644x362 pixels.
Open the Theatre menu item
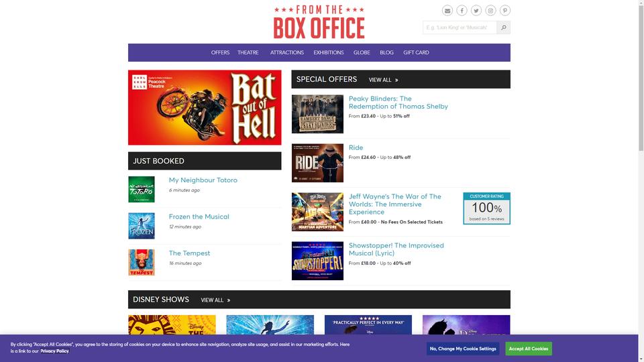click(248, 52)
